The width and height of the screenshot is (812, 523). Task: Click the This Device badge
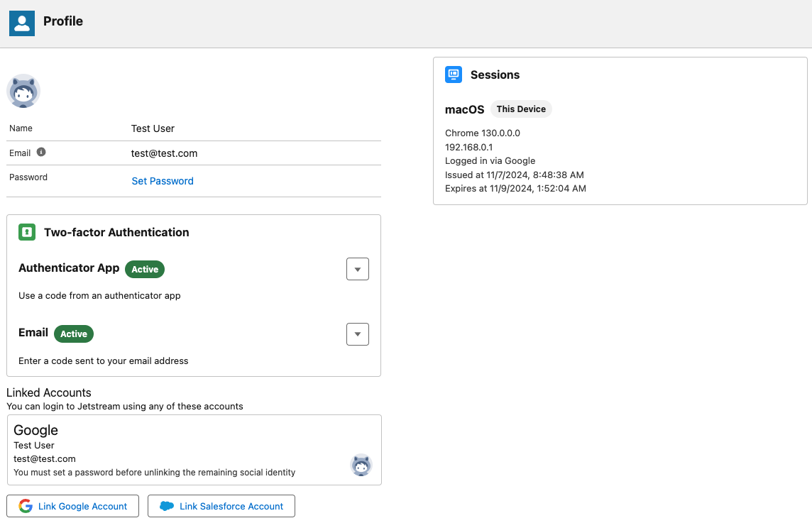[521, 109]
